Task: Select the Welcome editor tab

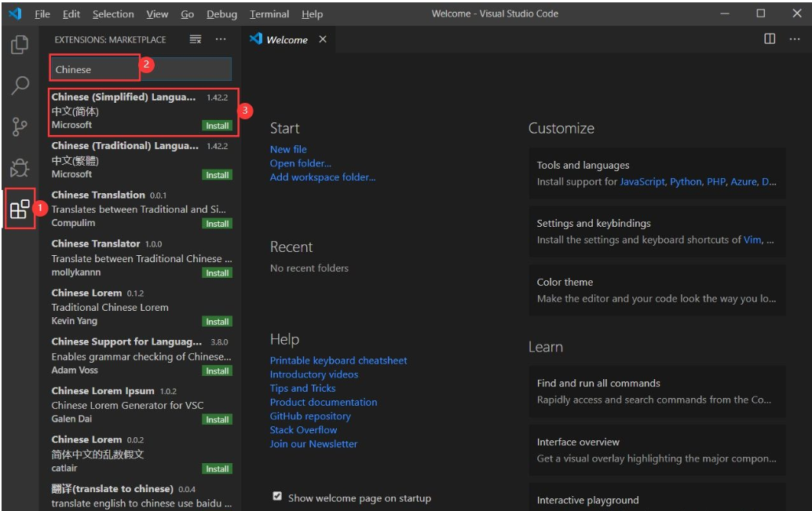Action: [x=287, y=39]
